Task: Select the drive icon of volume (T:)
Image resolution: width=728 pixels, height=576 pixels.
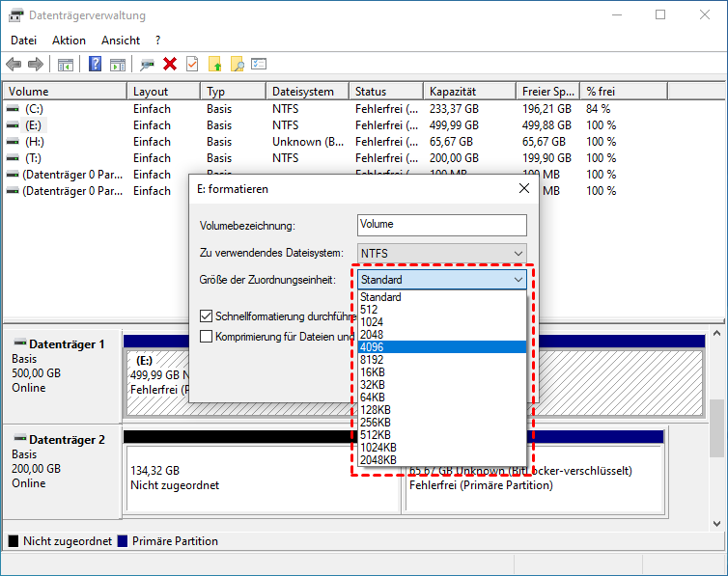Action: (13, 158)
